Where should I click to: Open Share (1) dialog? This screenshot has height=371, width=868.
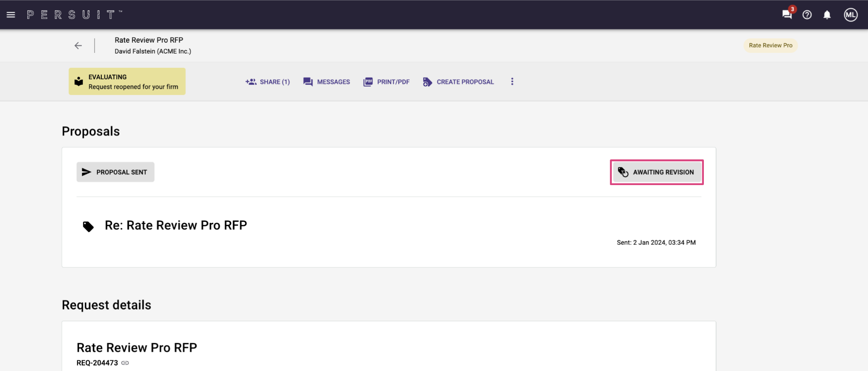click(x=268, y=82)
